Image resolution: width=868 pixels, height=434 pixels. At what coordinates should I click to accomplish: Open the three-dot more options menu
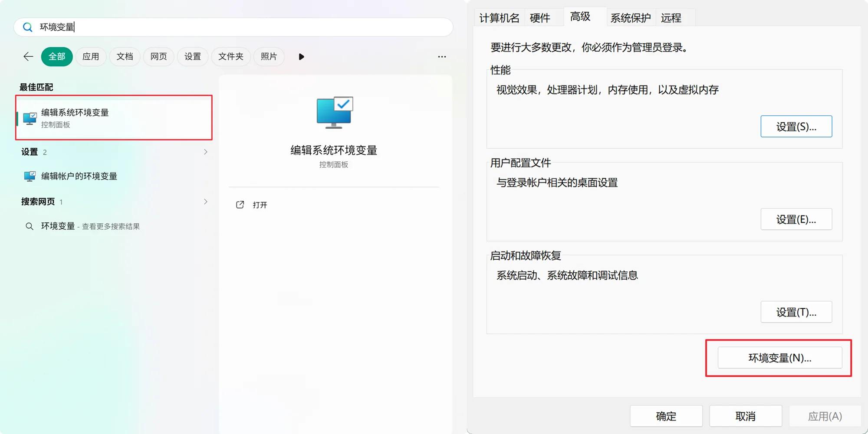click(x=442, y=57)
